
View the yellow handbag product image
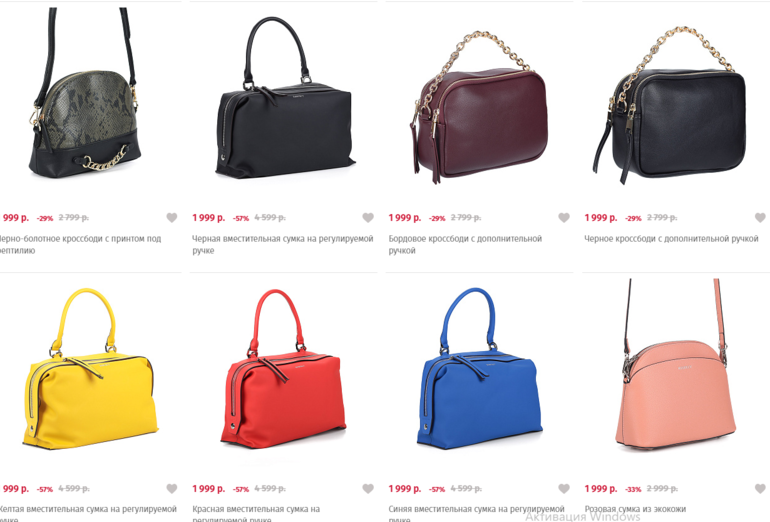(x=91, y=368)
